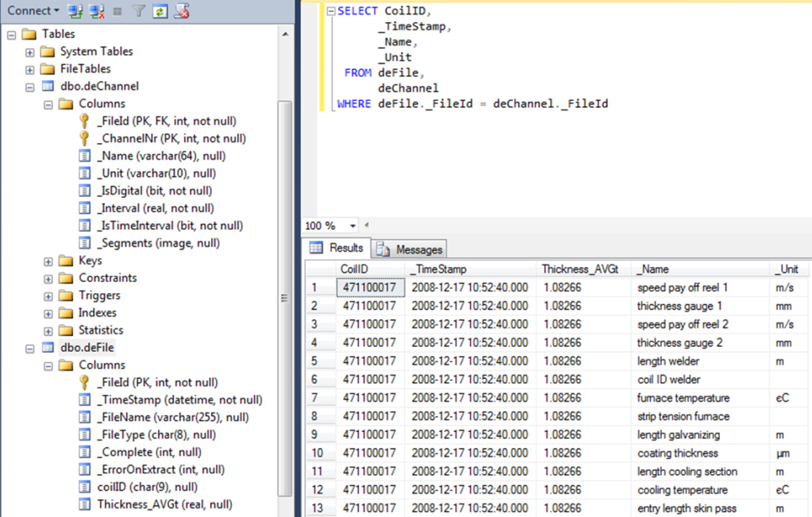Expand the Keys folder
812x517 pixels.
point(48,261)
